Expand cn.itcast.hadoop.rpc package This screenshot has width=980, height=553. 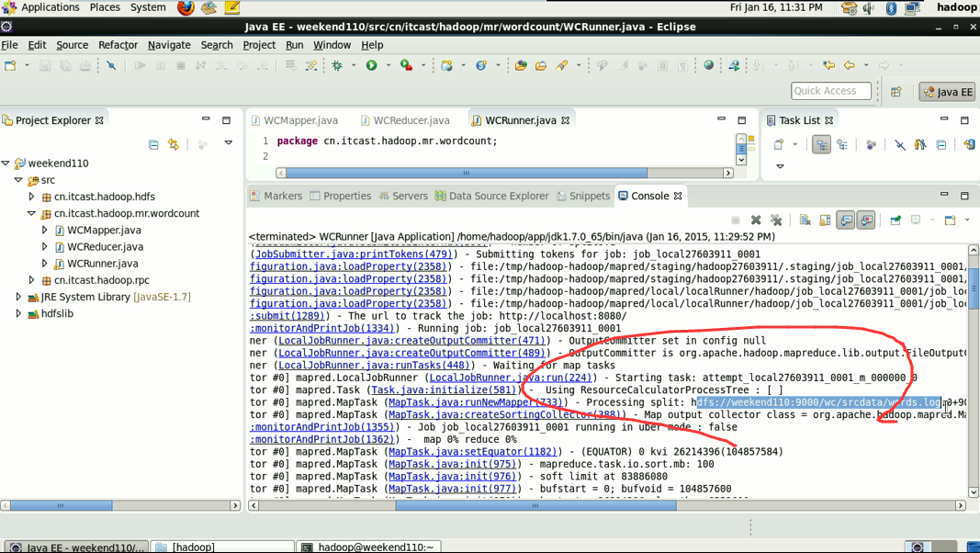point(32,280)
